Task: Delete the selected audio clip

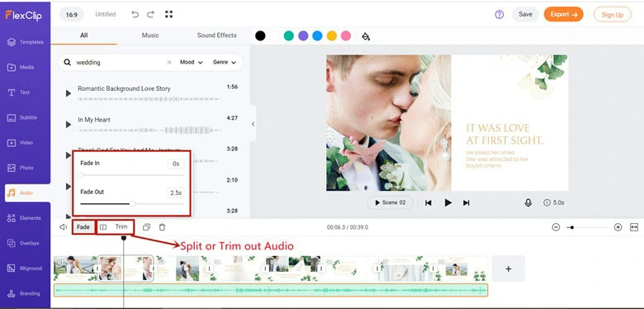Action: coord(162,227)
